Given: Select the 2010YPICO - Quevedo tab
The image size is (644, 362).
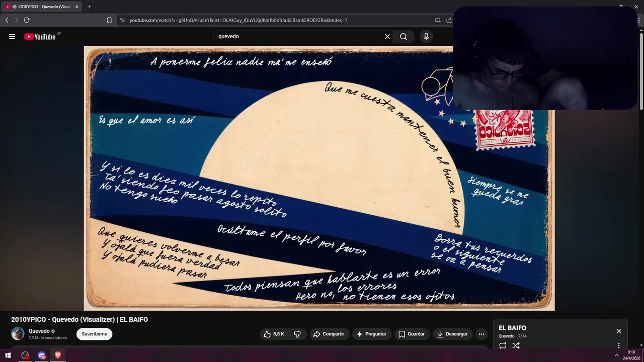Looking at the screenshot, I should click(x=41, y=7).
